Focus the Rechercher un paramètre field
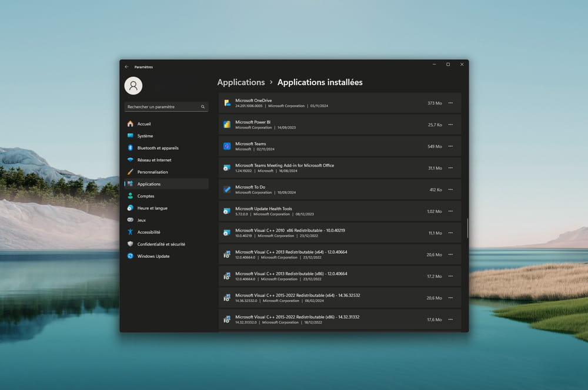The image size is (588, 390). click(x=166, y=107)
